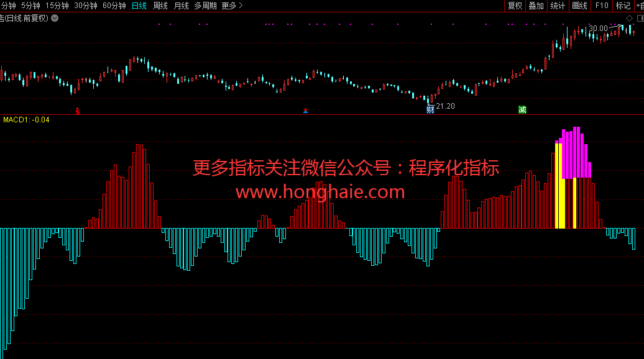The width and height of the screenshot is (644, 359).
Task: Click the red S signal marker under candles
Action: pos(78,111)
